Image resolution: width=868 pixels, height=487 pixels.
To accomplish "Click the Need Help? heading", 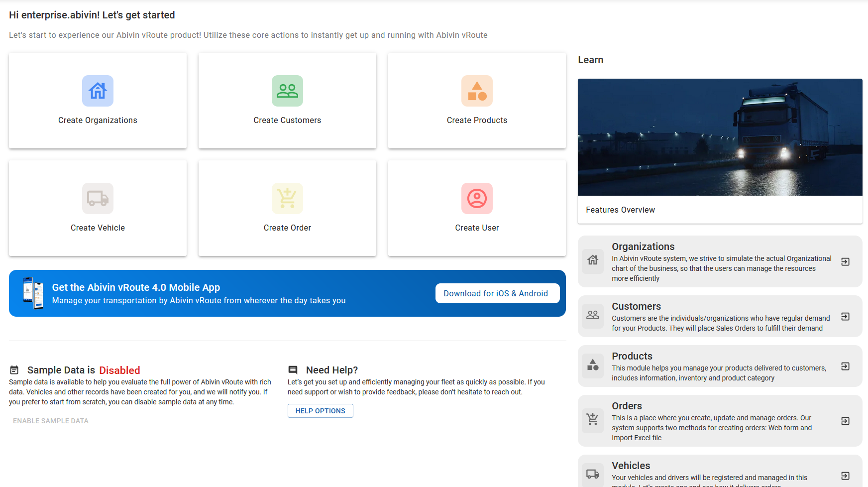I will coord(332,370).
